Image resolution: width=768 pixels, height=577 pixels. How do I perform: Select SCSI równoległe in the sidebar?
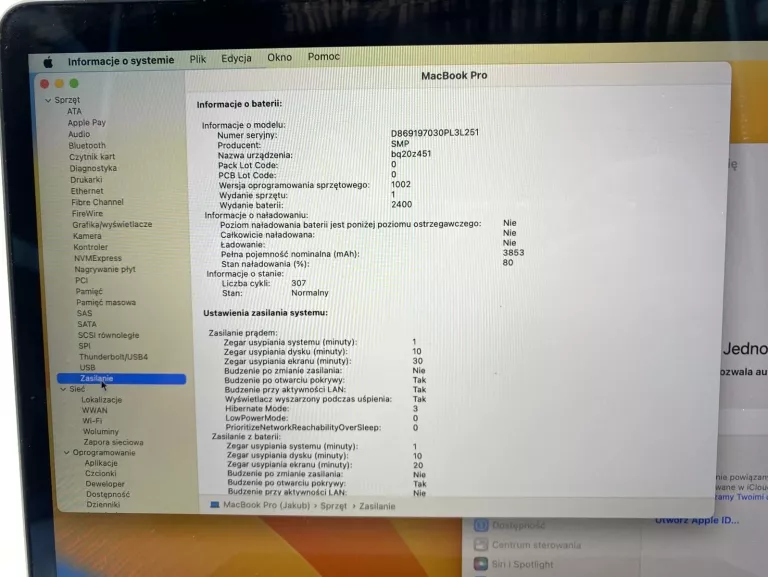pyautogui.click(x=108, y=335)
